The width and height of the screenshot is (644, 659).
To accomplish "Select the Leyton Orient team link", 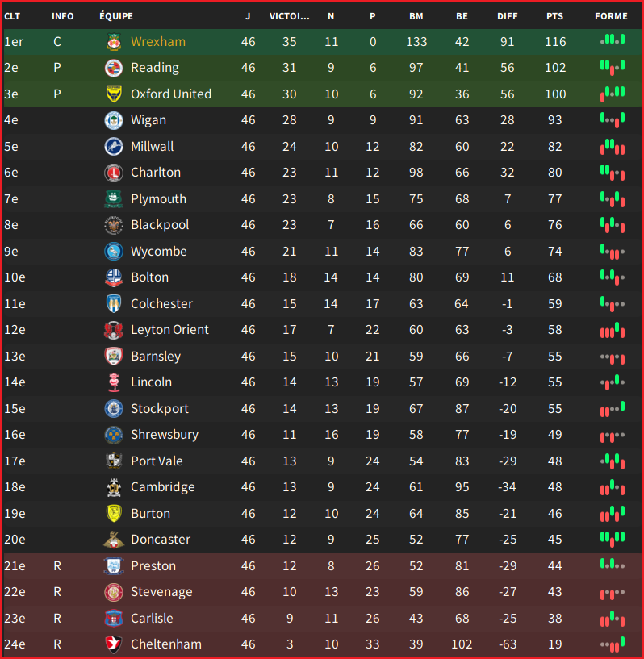I will coord(169,330).
